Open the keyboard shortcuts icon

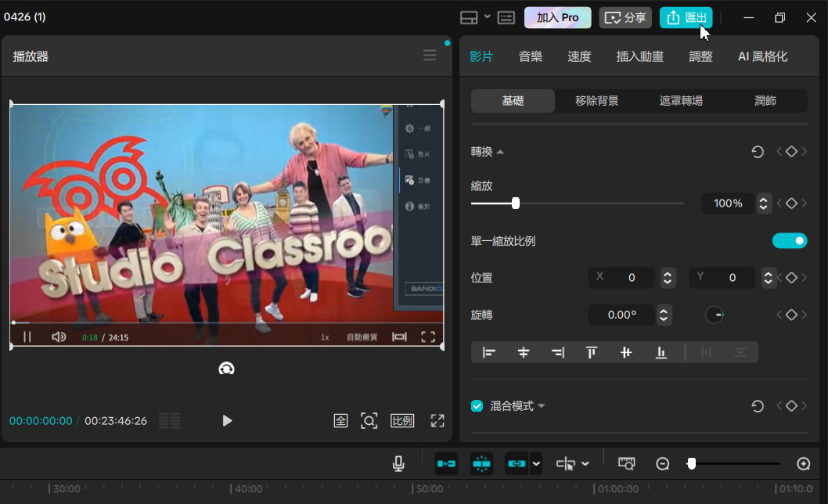[506, 17]
